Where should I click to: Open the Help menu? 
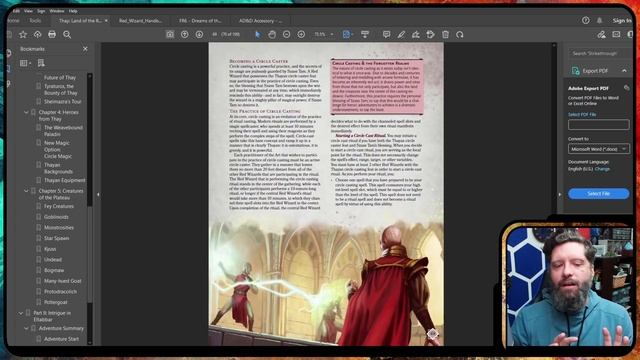[73, 11]
